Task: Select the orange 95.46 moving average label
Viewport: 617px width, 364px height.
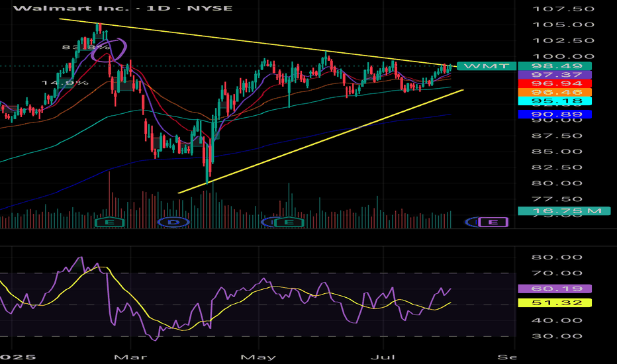Action: 555,92
